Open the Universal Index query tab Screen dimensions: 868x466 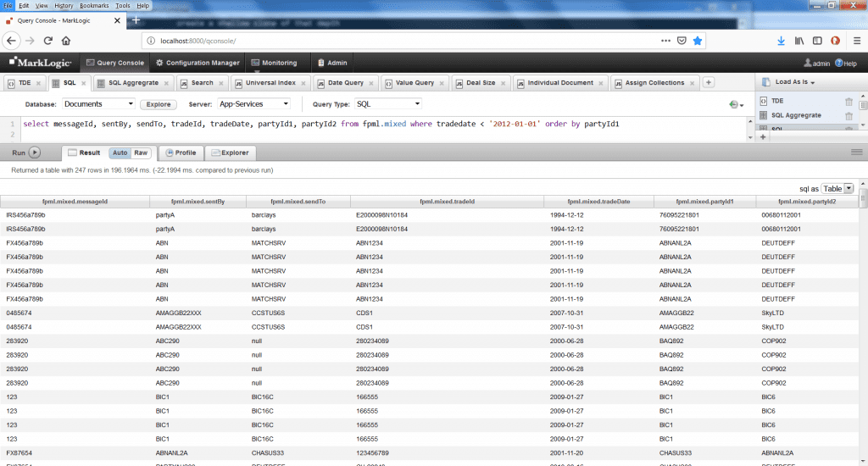tap(270, 83)
